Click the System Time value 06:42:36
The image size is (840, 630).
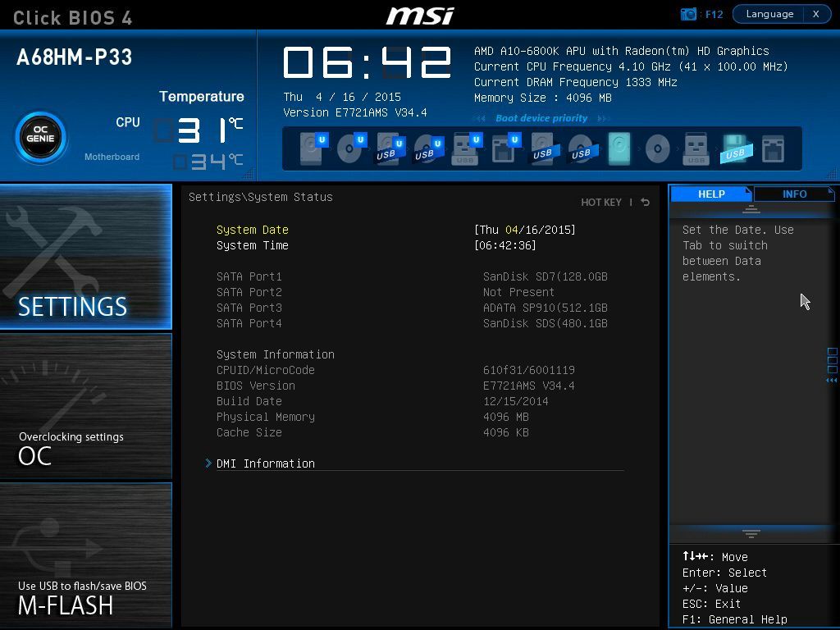tap(505, 245)
